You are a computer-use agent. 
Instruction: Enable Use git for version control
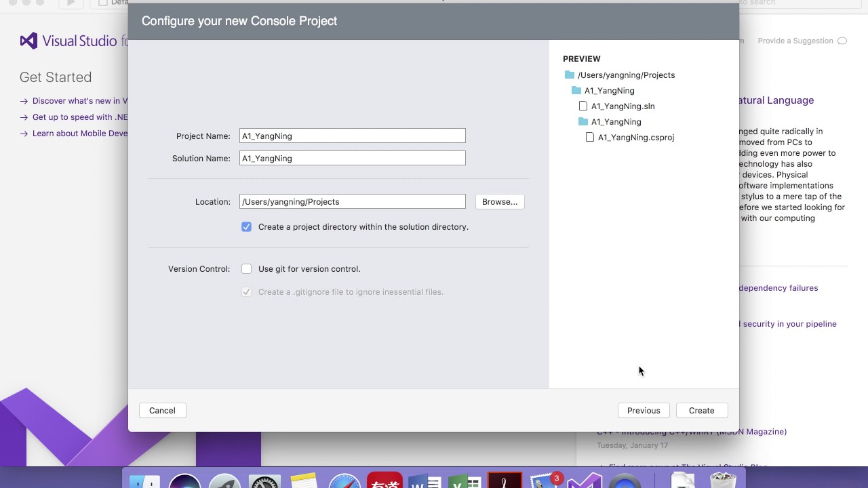[246, 269]
